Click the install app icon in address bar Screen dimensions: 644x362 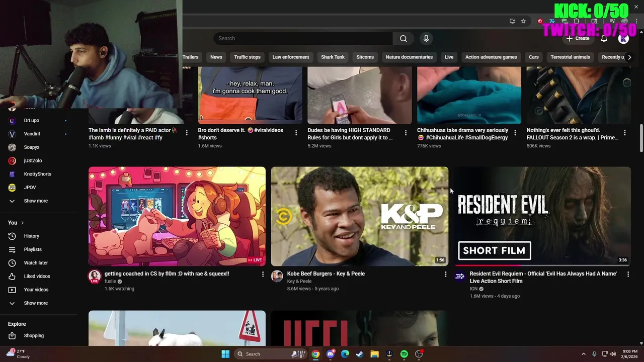click(512, 21)
